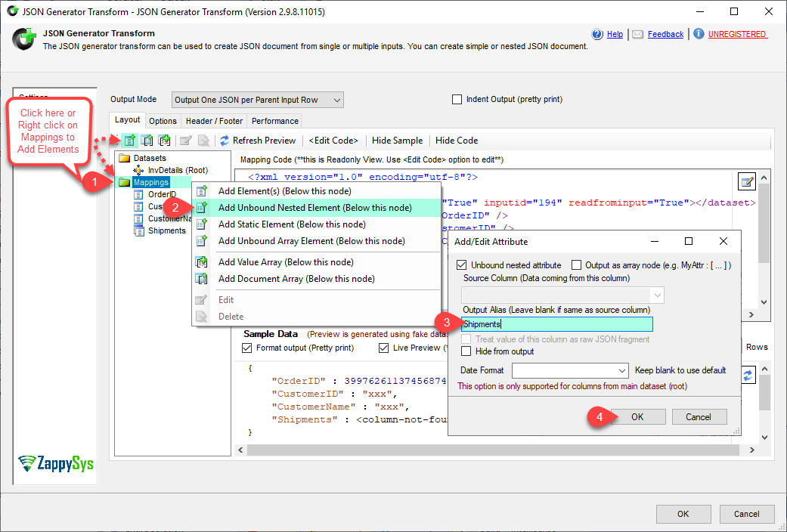Switch to the Header / Footer tab

click(x=214, y=121)
